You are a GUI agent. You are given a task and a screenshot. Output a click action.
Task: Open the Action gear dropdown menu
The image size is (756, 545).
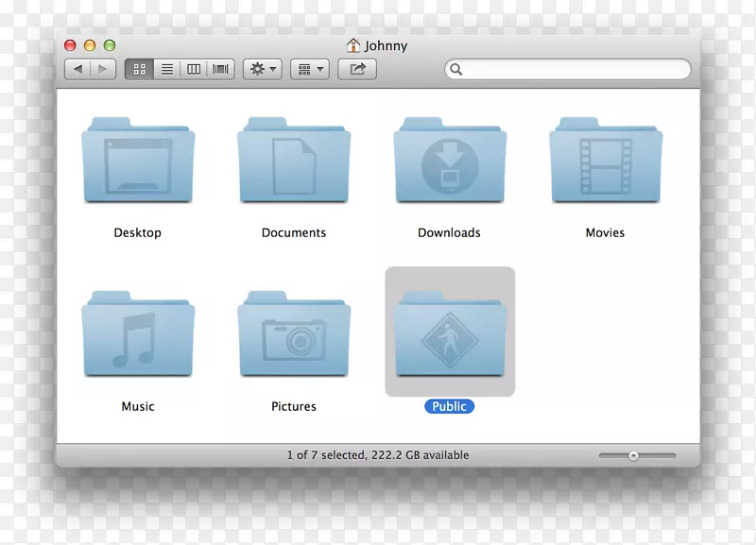263,69
